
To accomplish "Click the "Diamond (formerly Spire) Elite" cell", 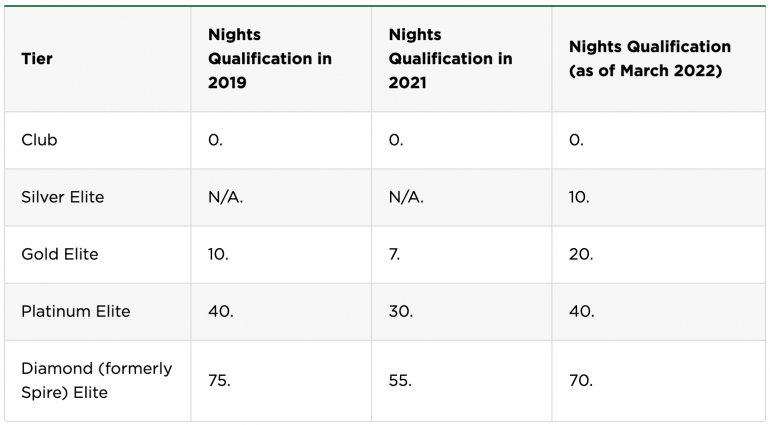I will [x=96, y=380].
